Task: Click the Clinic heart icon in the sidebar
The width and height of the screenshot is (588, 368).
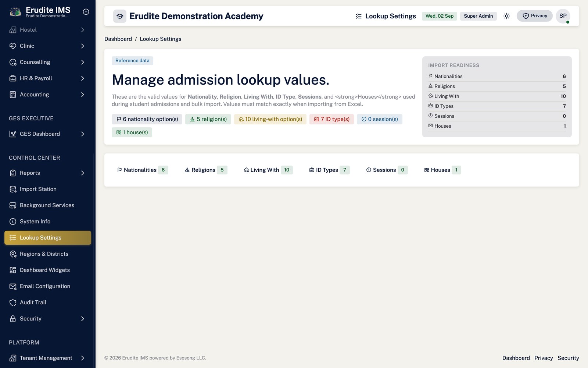Action: (13, 46)
